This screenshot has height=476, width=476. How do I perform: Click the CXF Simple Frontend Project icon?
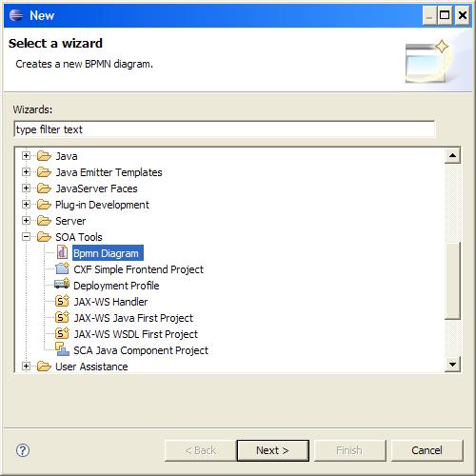point(62,268)
